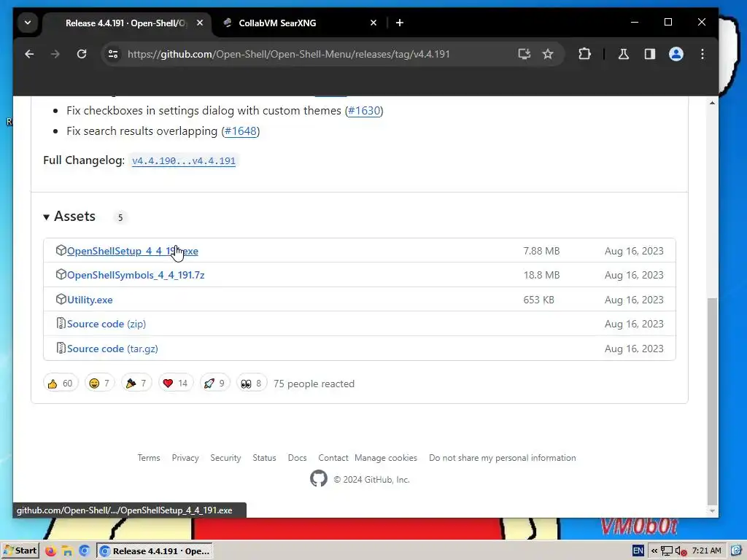Launch Firefox from the taskbar
Screen dimensions: 747x560
click(x=50, y=551)
